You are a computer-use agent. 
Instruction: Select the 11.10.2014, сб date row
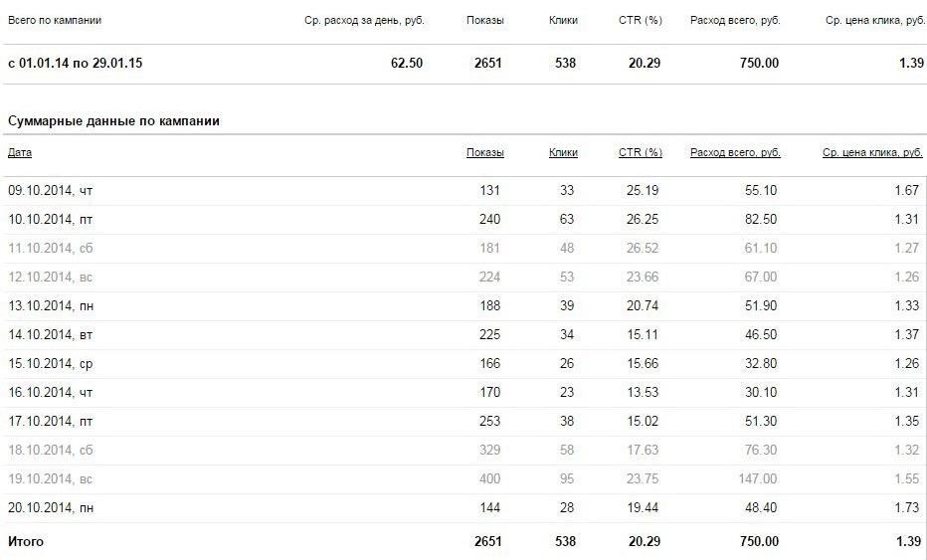[463, 249]
